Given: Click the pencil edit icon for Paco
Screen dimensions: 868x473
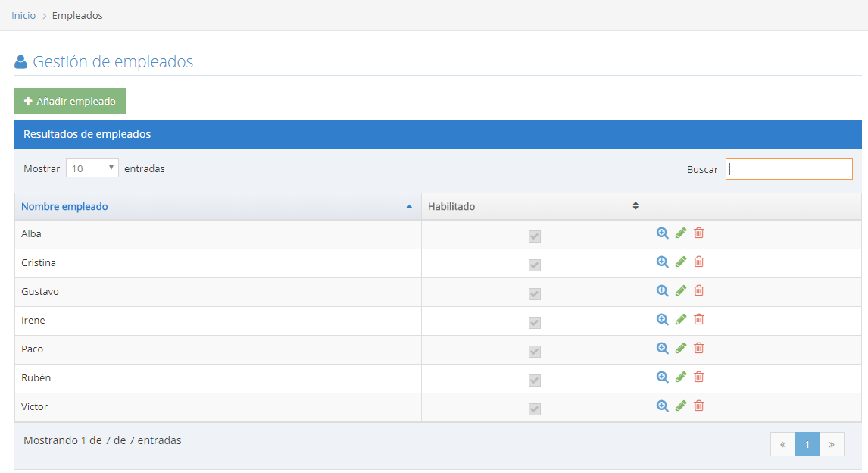Looking at the screenshot, I should (x=681, y=348).
